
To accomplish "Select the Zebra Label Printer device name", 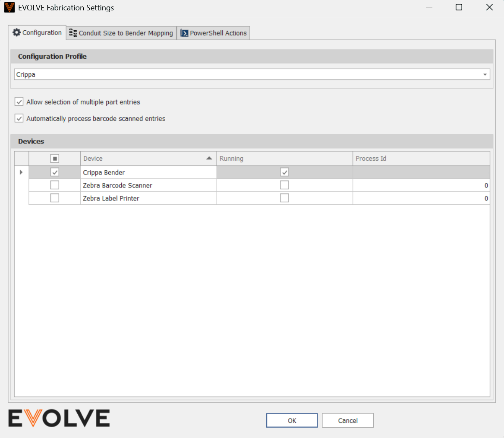I will (111, 198).
